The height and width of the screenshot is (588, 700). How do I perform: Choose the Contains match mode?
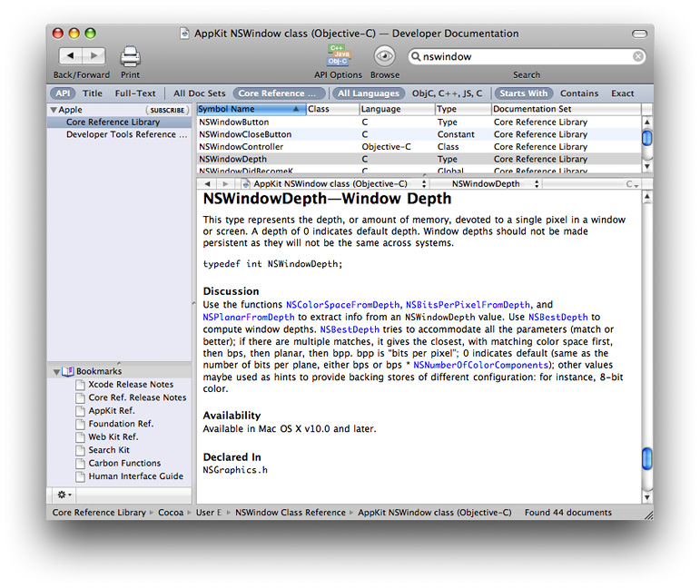579,93
